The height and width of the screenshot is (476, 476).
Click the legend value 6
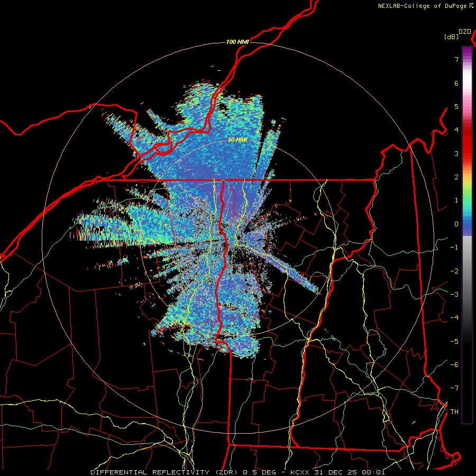coord(456,83)
